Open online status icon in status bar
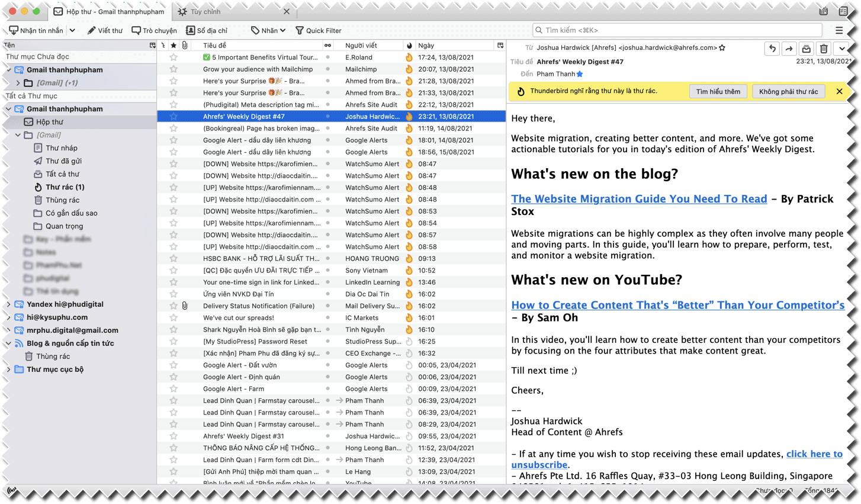 click(12, 492)
